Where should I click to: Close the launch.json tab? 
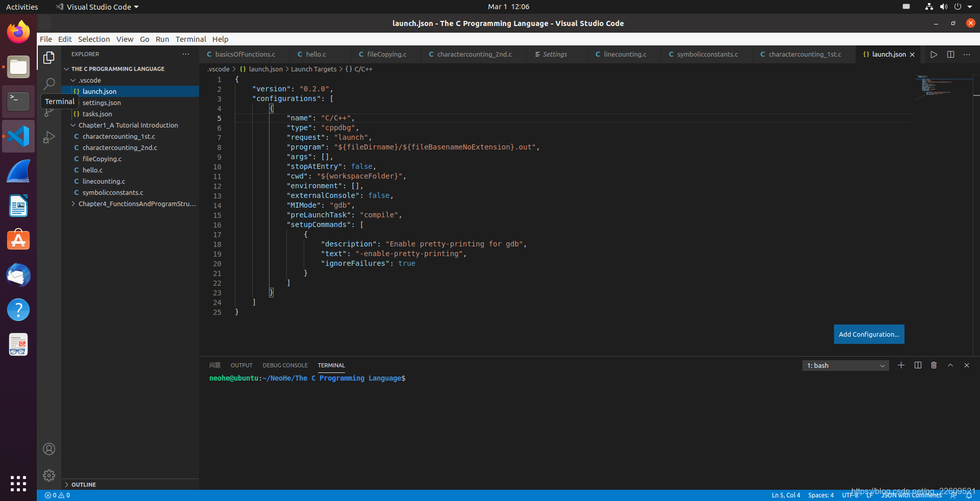pyautogui.click(x=912, y=55)
